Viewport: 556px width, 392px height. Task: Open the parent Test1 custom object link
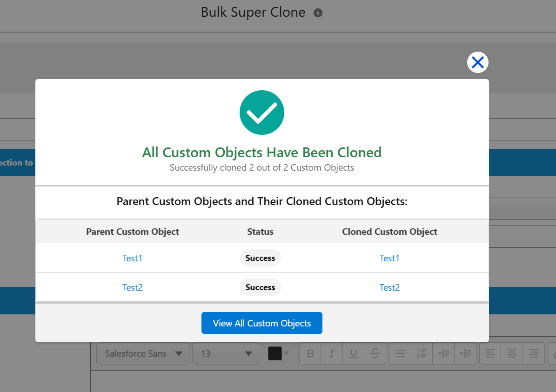click(x=132, y=258)
